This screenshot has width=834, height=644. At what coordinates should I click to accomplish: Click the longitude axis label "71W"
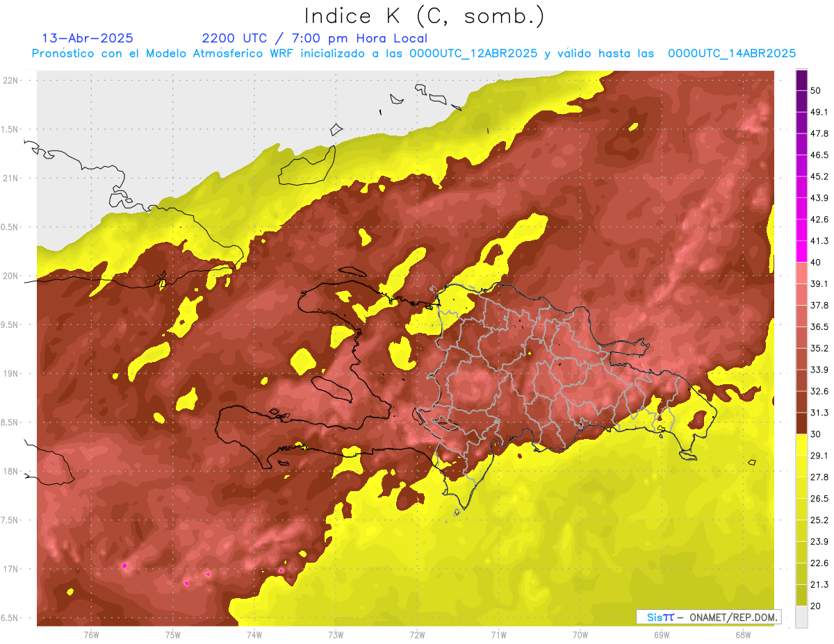498,634
